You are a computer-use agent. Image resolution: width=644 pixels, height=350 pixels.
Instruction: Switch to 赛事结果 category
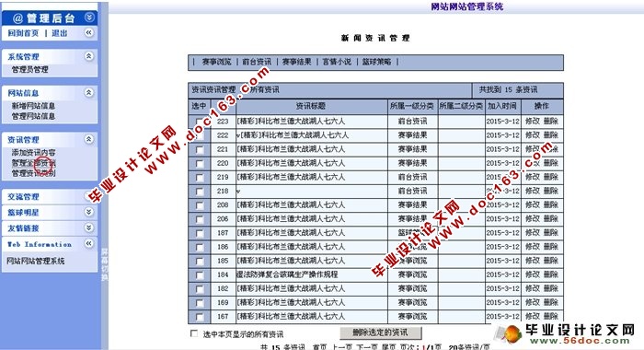296,62
